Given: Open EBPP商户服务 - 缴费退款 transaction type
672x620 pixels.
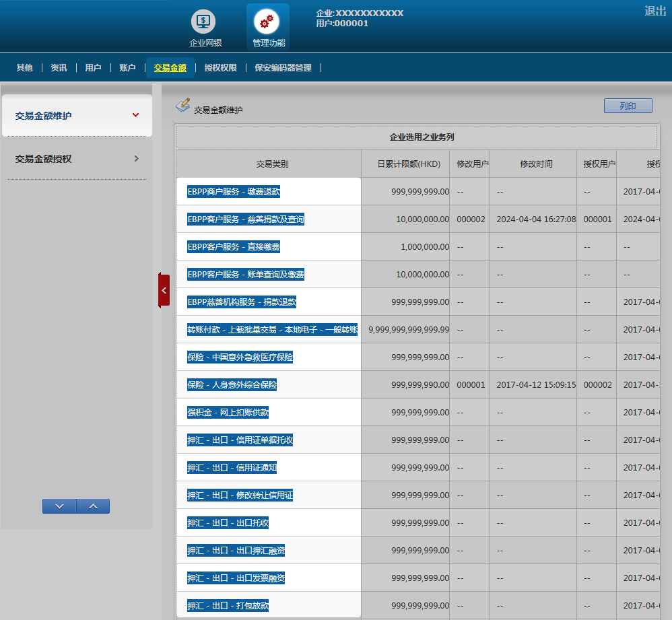Looking at the screenshot, I should [233, 192].
